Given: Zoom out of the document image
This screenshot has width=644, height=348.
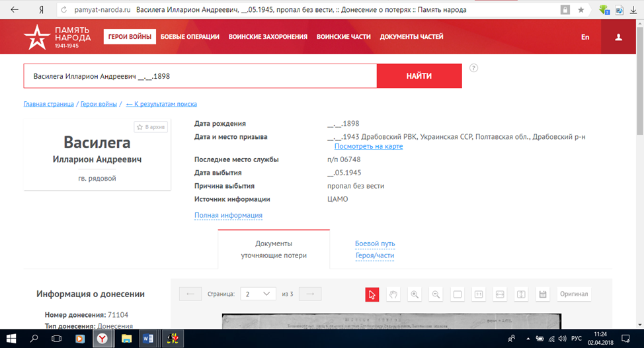Looking at the screenshot, I should tap(436, 294).
